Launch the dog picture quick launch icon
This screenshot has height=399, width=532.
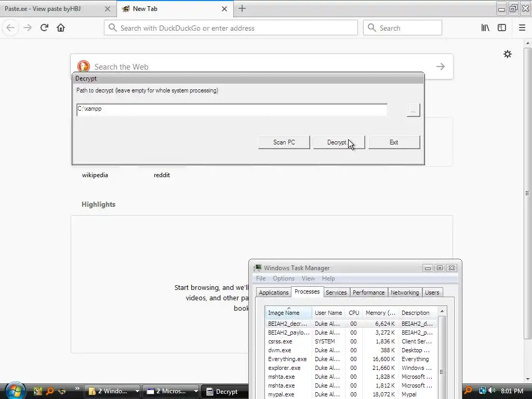pos(38,391)
